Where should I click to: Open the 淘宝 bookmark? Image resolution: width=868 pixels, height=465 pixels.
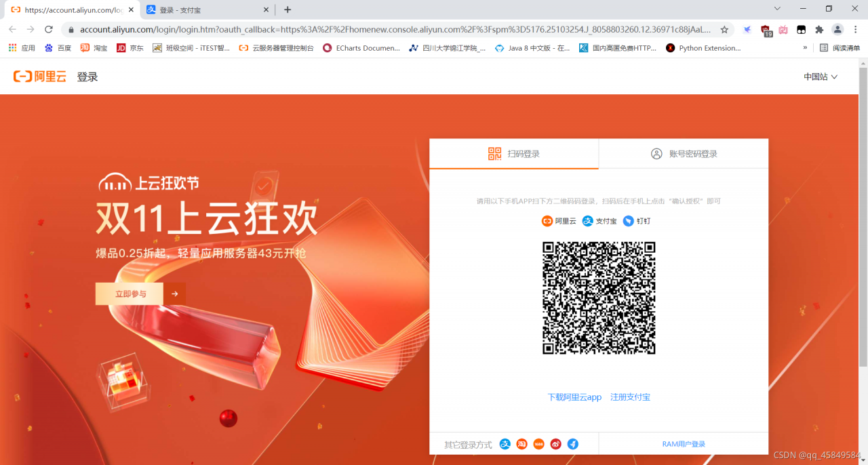tap(94, 48)
